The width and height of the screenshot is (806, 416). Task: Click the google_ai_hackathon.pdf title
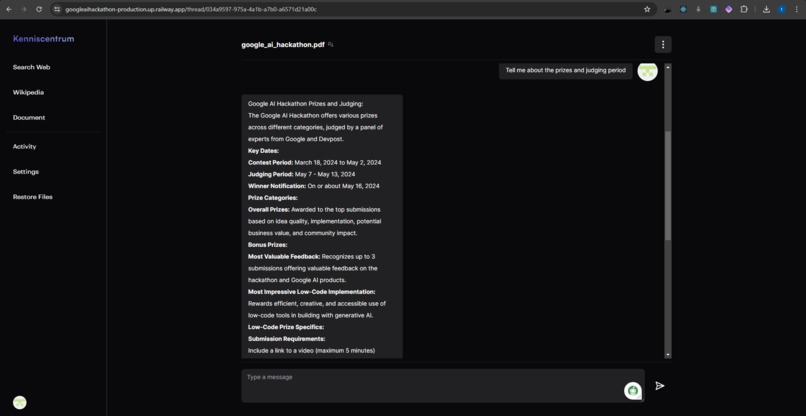coord(283,45)
